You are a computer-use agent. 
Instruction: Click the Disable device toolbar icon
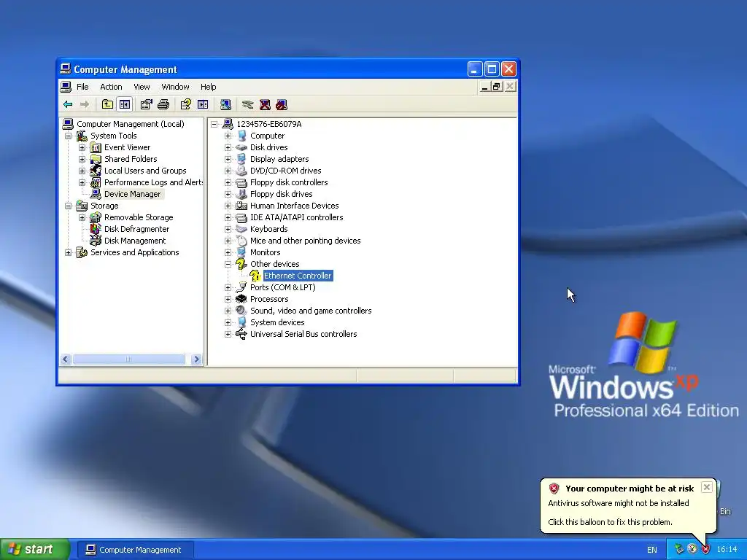[282, 104]
